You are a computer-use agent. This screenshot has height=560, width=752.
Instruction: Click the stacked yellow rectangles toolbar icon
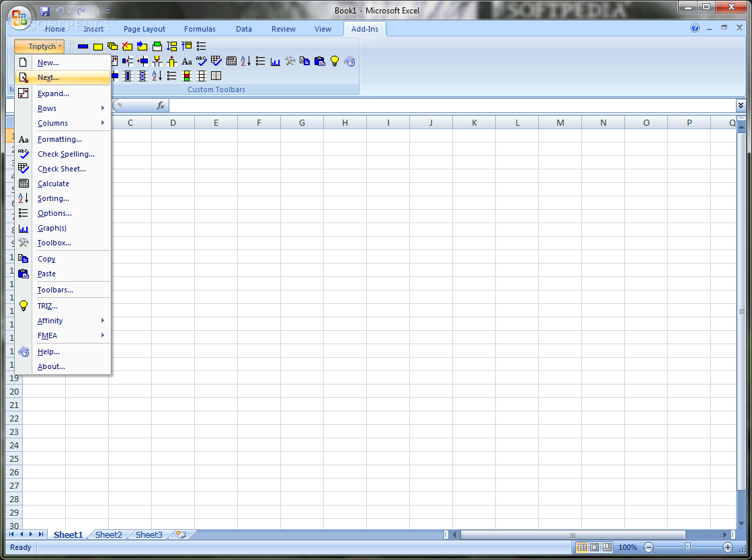(x=113, y=46)
